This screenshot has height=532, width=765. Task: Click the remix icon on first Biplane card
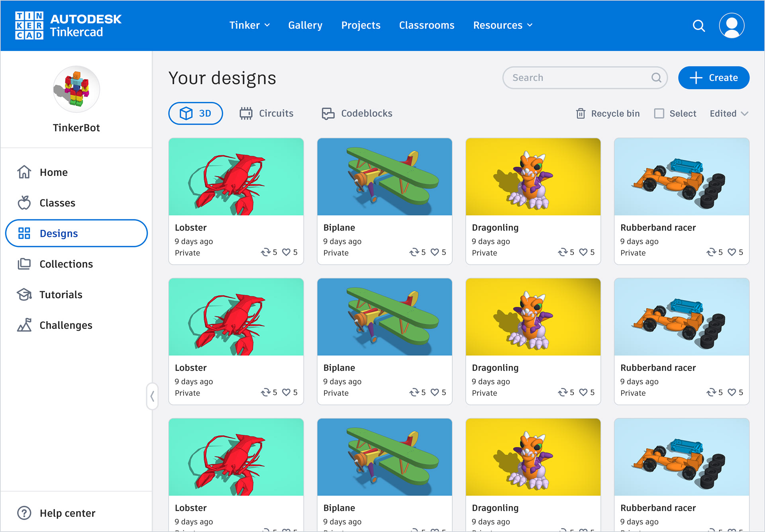[414, 252]
